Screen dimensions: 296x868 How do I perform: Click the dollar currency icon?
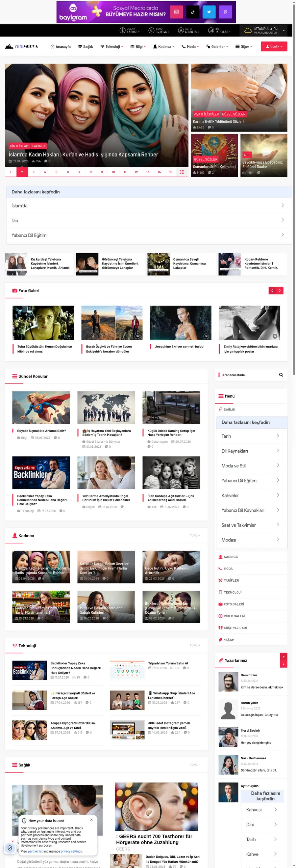tap(122, 30)
